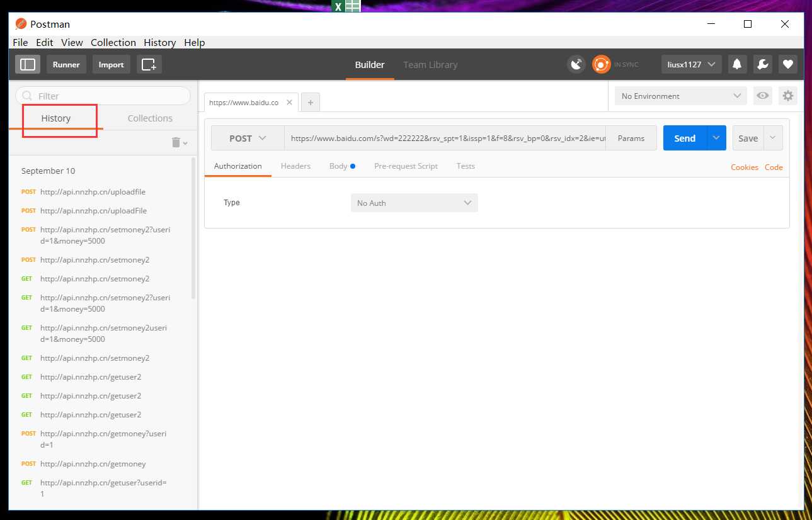Expand the chevron next to the trash icon

[x=185, y=144]
